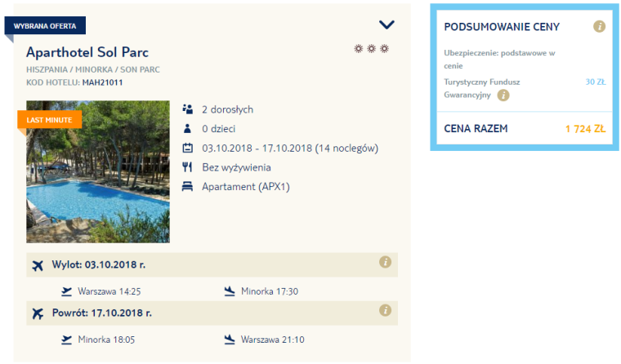
Task: Click Bez wyżywienia text
Action: pyautogui.click(x=236, y=168)
